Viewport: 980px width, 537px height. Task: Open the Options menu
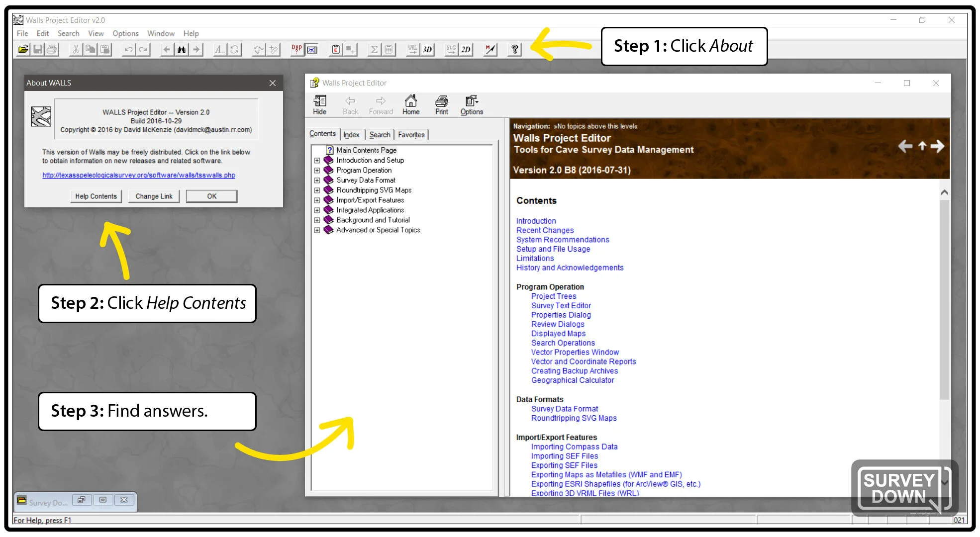(125, 33)
